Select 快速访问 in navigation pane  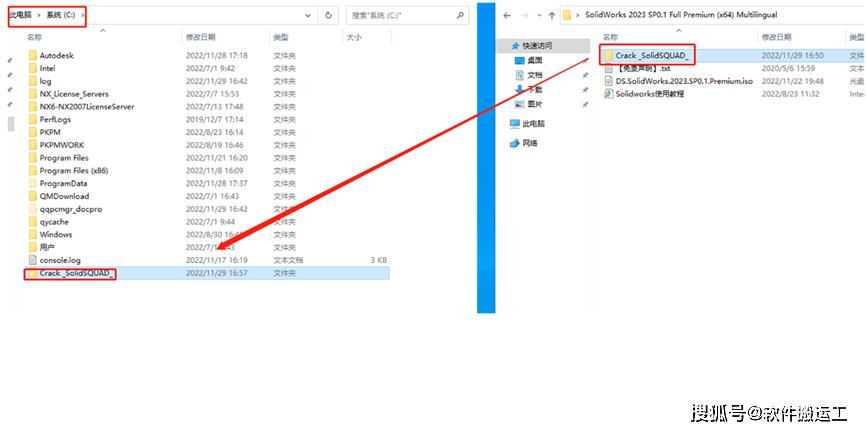[x=537, y=45]
